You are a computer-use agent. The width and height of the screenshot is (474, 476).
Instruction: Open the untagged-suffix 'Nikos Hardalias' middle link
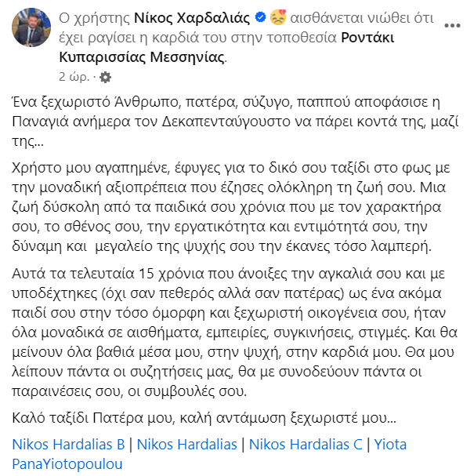pos(186,445)
